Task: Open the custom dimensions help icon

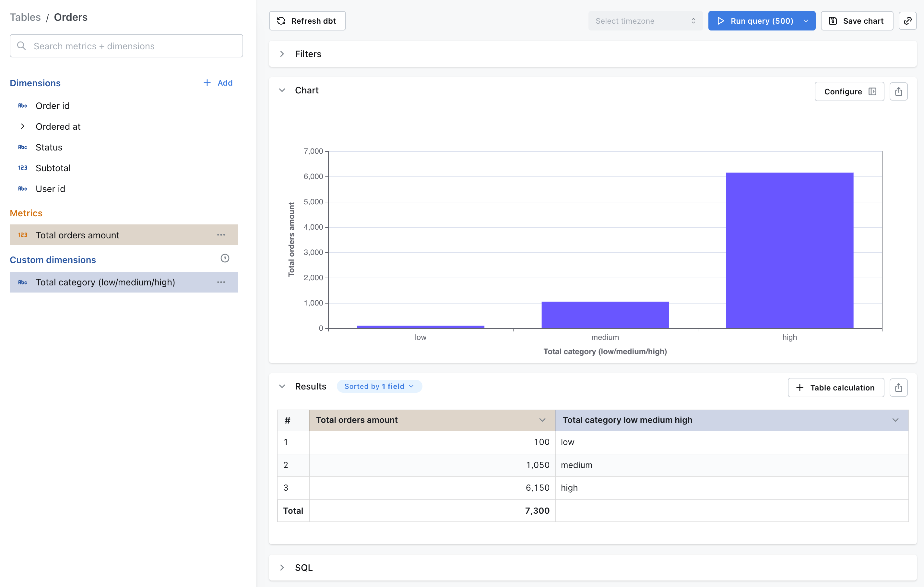Action: (x=225, y=258)
